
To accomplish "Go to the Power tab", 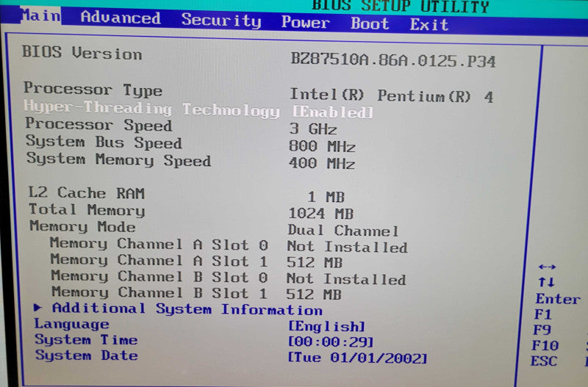I will pyautogui.click(x=305, y=22).
